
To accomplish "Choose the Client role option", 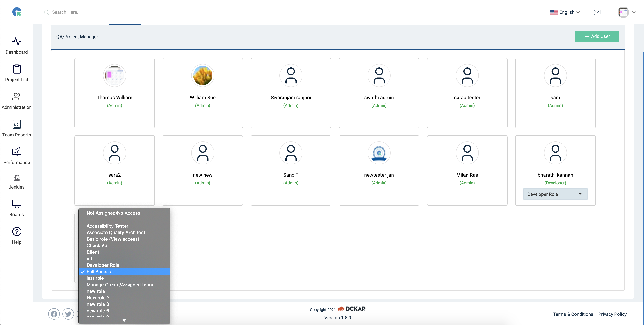I will pos(124,252).
